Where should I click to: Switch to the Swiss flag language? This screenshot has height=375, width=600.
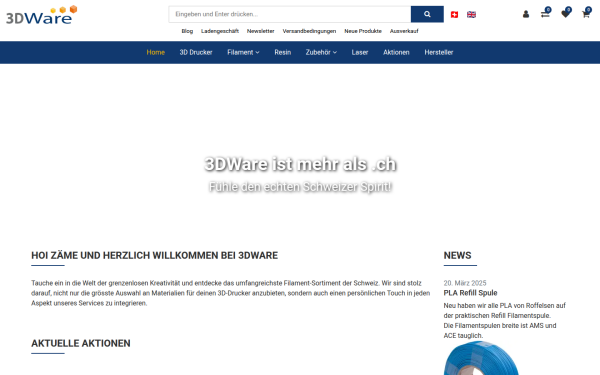pos(454,15)
